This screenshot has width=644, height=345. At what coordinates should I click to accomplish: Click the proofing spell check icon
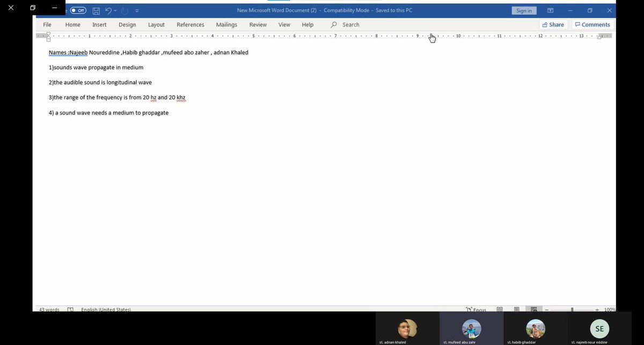[x=70, y=310]
